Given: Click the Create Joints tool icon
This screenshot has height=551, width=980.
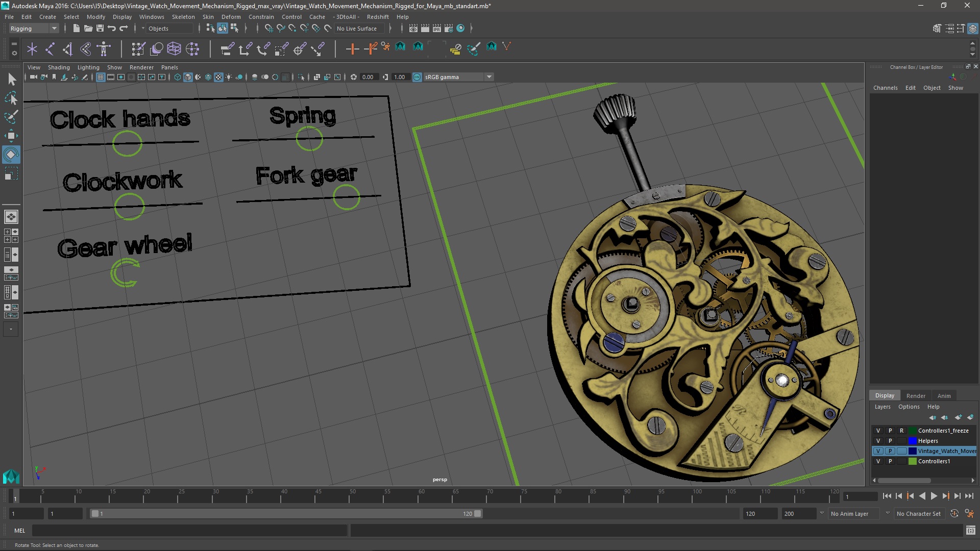Looking at the screenshot, I should [x=50, y=49].
